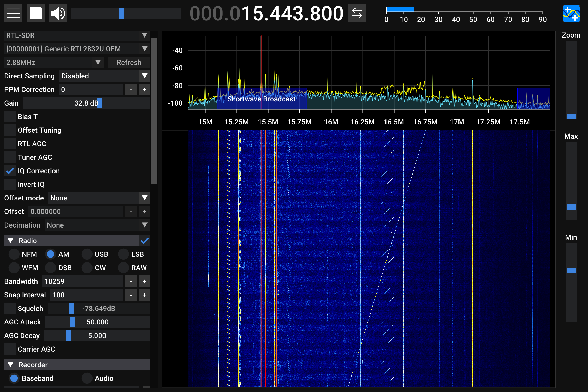The width and height of the screenshot is (588, 392).
Task: Click the red VFO marker line
Action: [261, 72]
